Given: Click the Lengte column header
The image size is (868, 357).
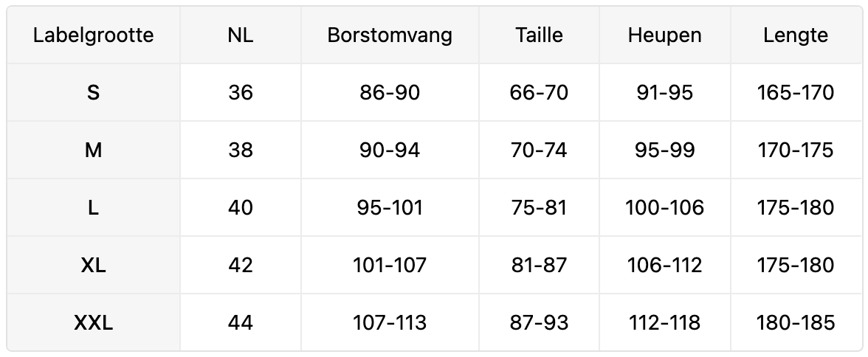Looking at the screenshot, I should click(x=796, y=35).
